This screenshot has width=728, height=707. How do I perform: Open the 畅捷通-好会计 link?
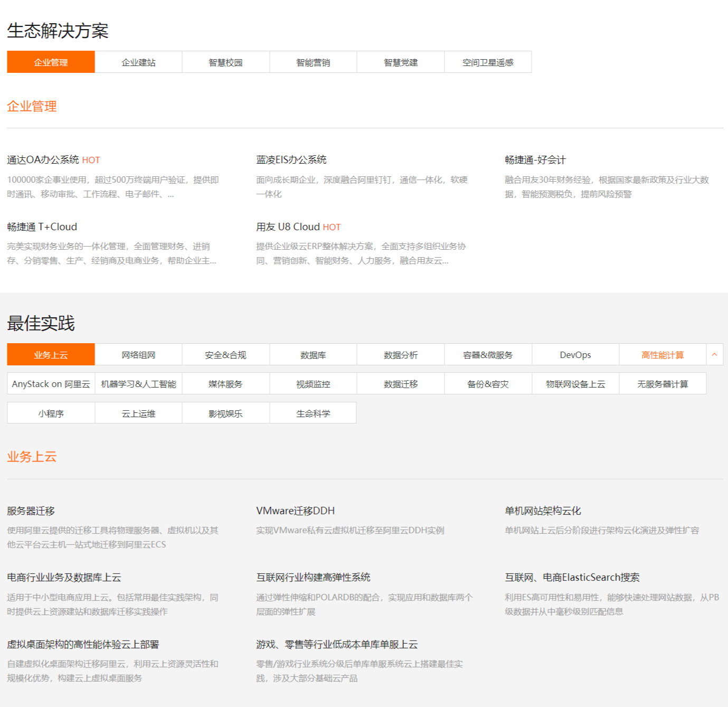tap(535, 159)
